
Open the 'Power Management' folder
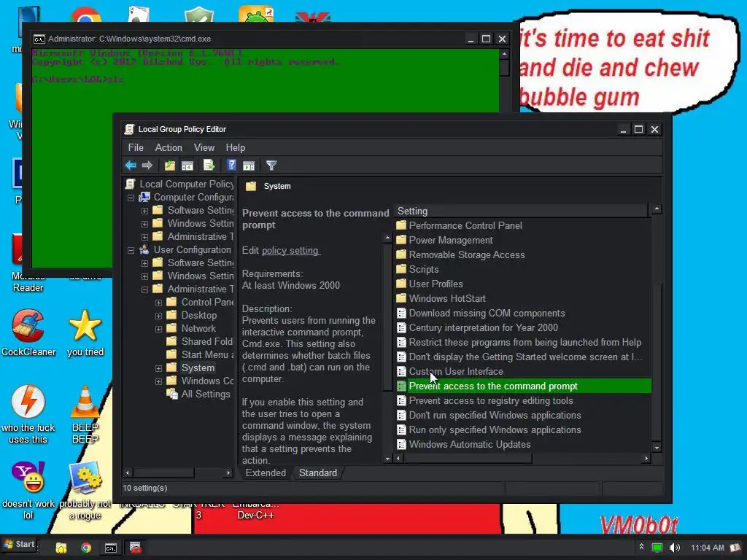(x=523, y=241)
